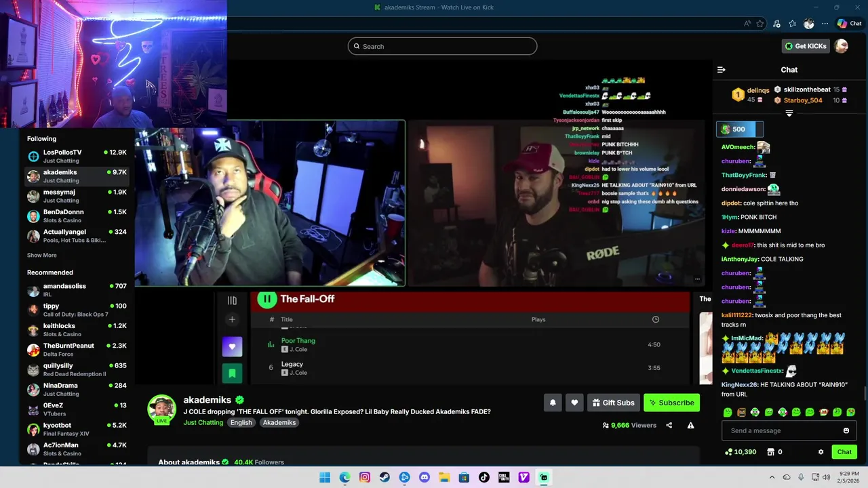The height and width of the screenshot is (488, 868).
Task: Open messymaj channel in Following list
Action: pyautogui.click(x=77, y=196)
